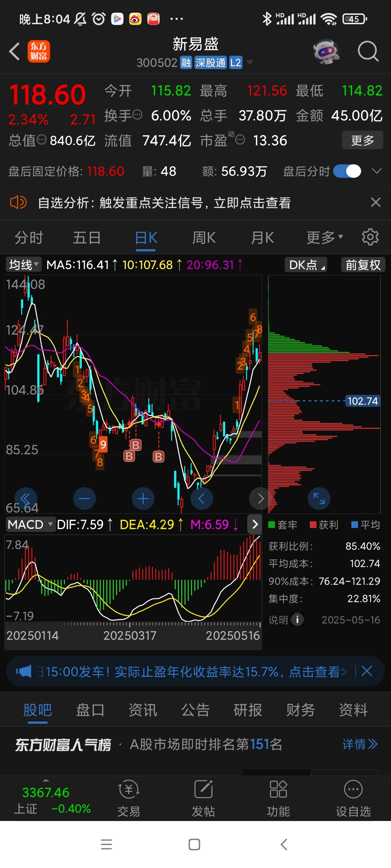Select the 股吧 tab
The width and height of the screenshot is (391, 868).
tap(38, 710)
